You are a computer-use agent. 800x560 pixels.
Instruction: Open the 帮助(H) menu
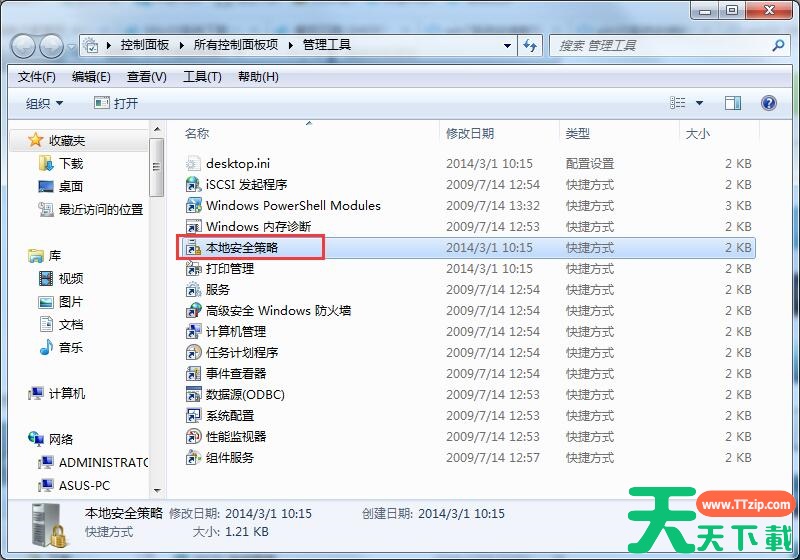click(258, 77)
